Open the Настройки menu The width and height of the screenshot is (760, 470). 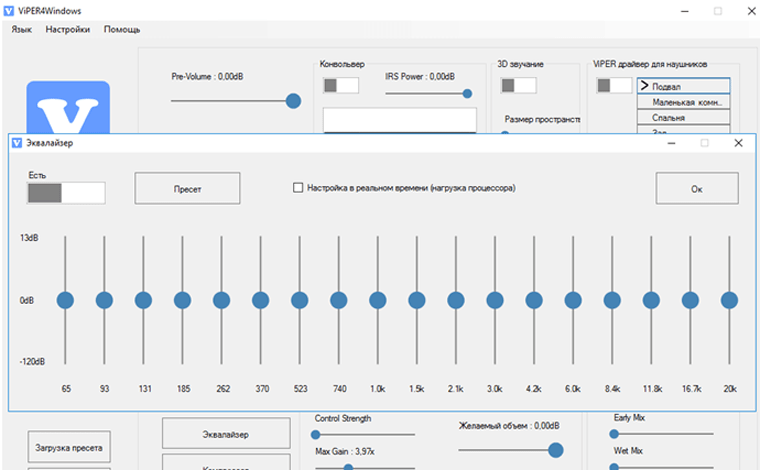(67, 30)
